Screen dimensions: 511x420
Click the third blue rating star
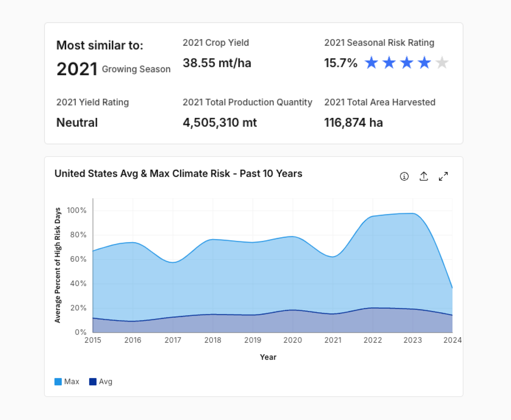pyautogui.click(x=407, y=63)
